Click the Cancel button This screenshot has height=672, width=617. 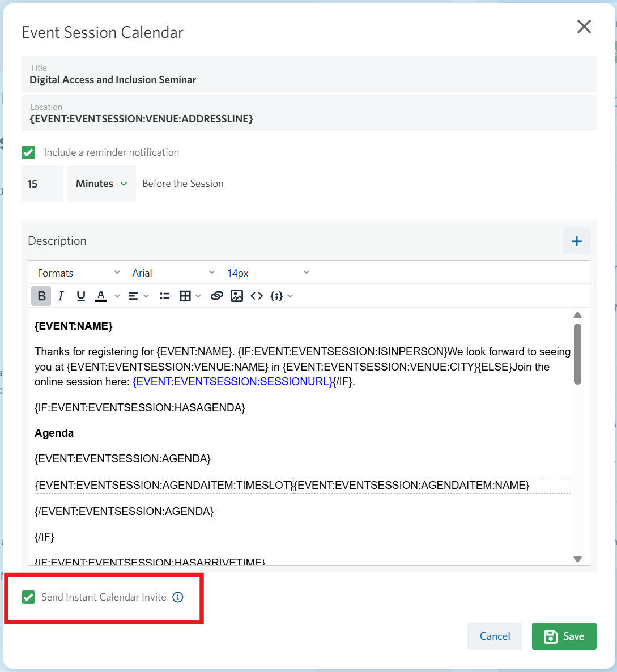click(x=495, y=636)
